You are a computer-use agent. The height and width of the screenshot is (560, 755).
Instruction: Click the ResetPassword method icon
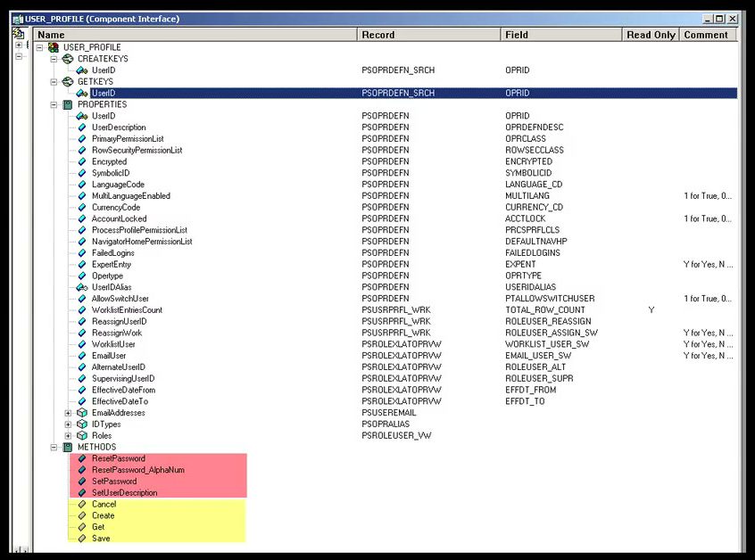pyautogui.click(x=82, y=458)
